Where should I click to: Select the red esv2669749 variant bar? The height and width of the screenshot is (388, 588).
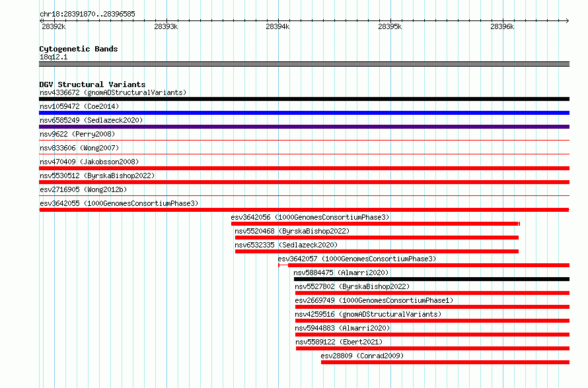pos(432,307)
